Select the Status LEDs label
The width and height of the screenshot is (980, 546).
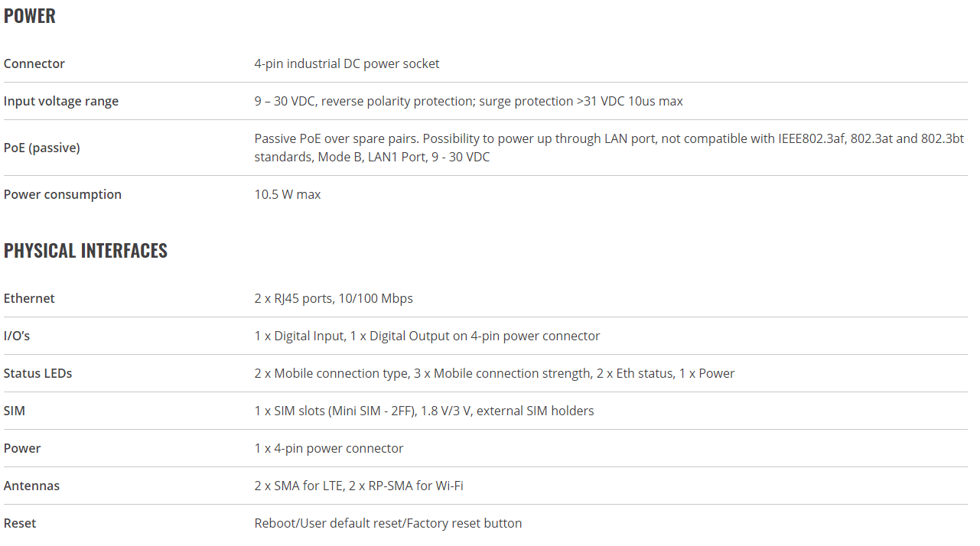click(x=38, y=373)
